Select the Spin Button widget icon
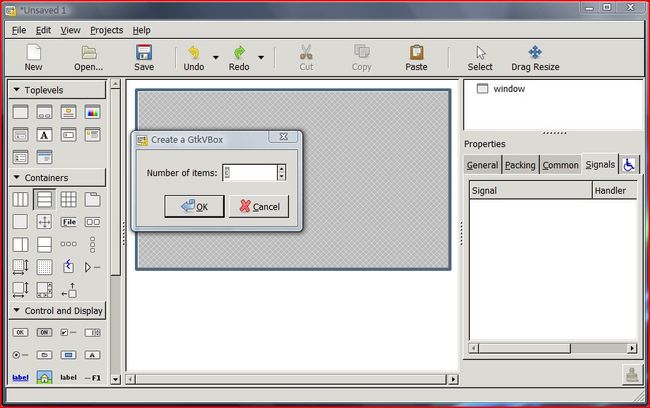The width and height of the screenshot is (650, 408). click(x=92, y=332)
